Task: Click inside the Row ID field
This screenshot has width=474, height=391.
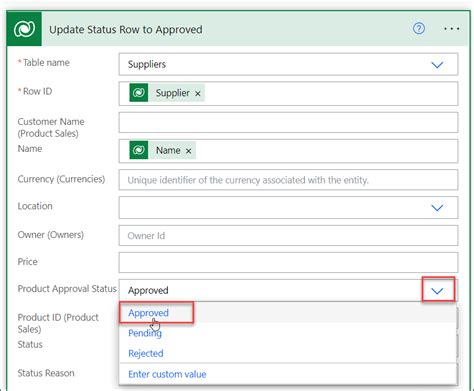Action: pyautogui.click(x=288, y=94)
